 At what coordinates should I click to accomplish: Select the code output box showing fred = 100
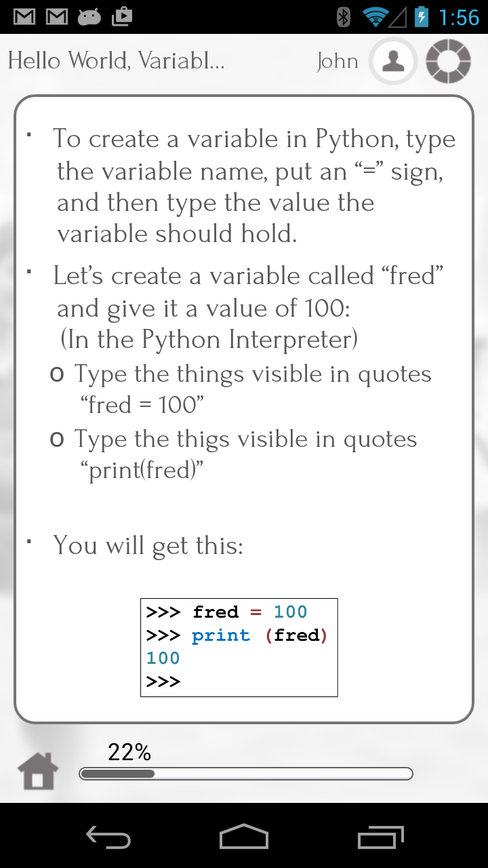click(x=239, y=646)
